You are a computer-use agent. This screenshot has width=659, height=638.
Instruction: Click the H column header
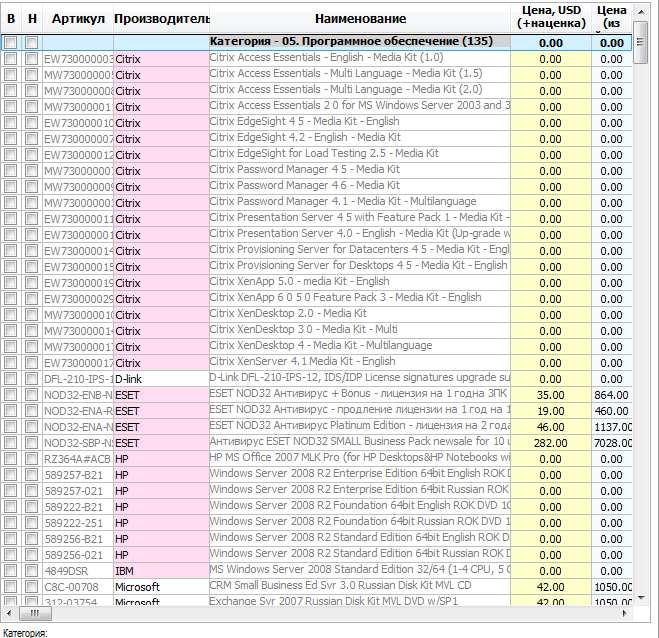32,18
